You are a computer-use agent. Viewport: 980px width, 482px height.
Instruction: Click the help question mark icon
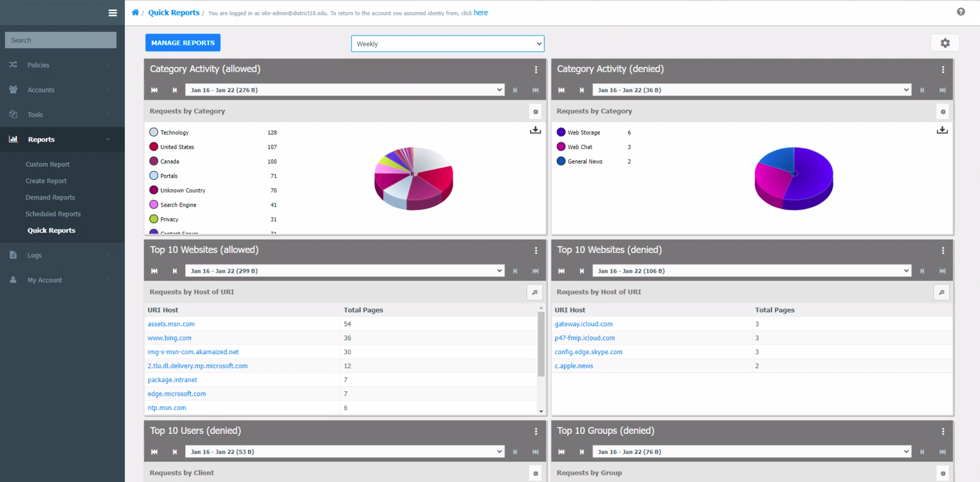(960, 12)
